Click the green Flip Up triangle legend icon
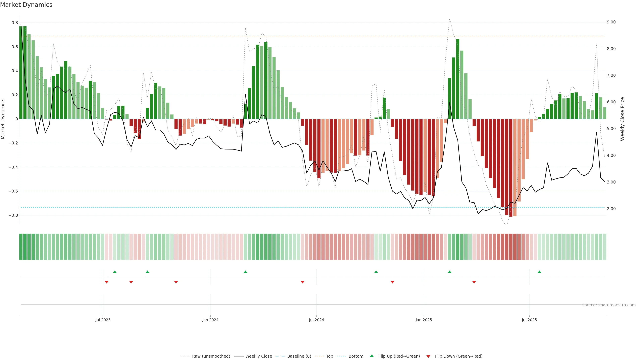Image resolution: width=644 pixels, height=362 pixels. point(372,356)
